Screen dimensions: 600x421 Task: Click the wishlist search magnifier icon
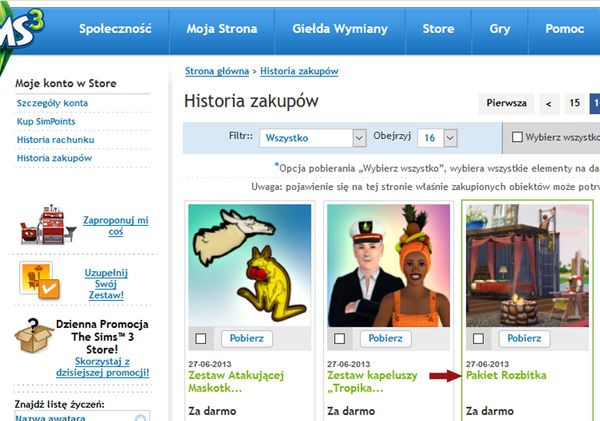tap(141, 417)
